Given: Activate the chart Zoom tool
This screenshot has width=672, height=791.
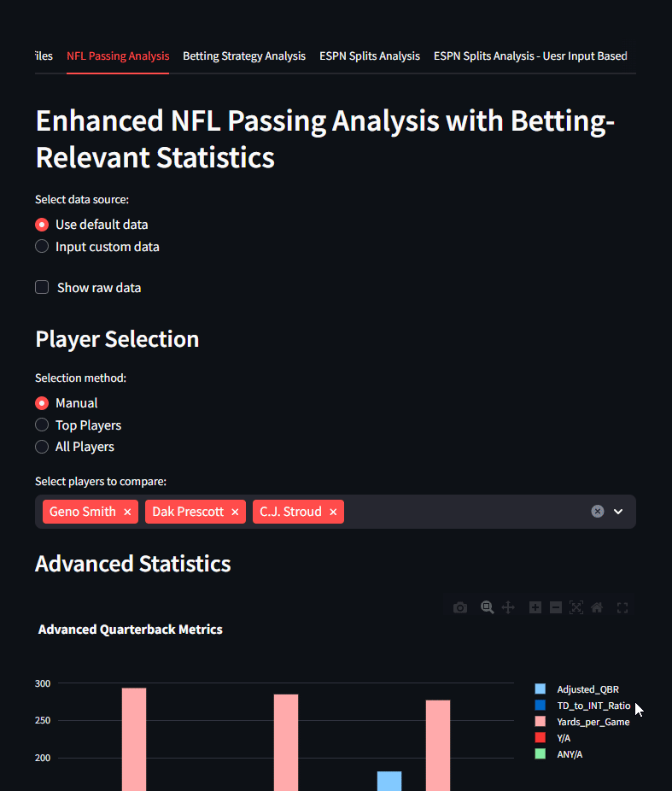Looking at the screenshot, I should coord(487,607).
